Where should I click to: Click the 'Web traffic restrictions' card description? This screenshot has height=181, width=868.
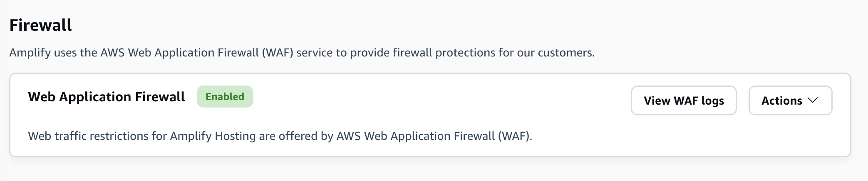coord(280,136)
